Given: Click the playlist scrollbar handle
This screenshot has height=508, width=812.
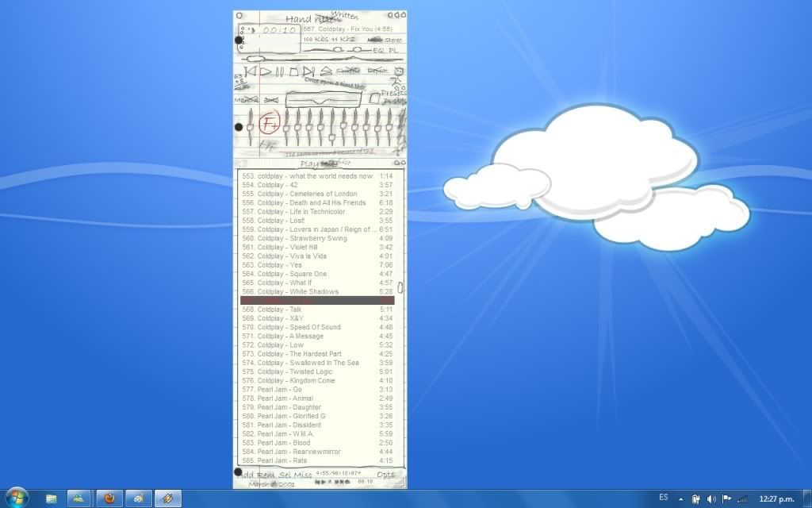Looking at the screenshot, I should coord(400,287).
